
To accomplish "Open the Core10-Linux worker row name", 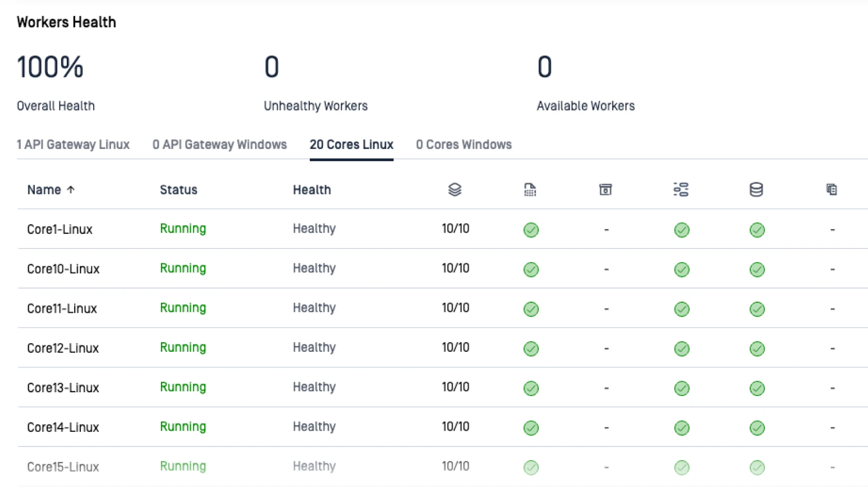I will 63,269.
